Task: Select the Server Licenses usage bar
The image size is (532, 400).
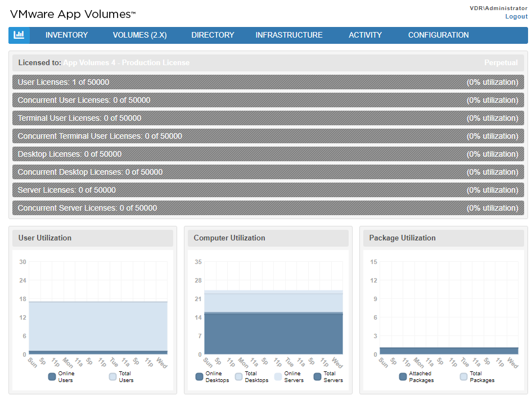Action: (268, 190)
